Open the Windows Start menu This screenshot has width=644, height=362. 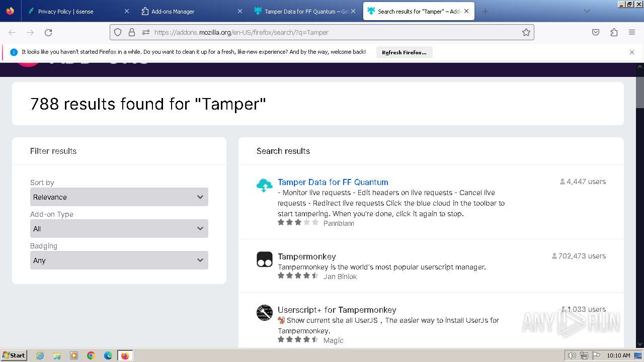(14, 355)
